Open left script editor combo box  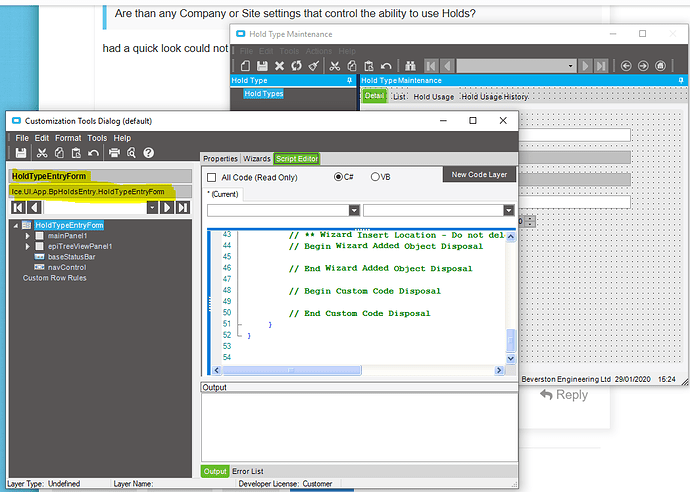tap(354, 210)
